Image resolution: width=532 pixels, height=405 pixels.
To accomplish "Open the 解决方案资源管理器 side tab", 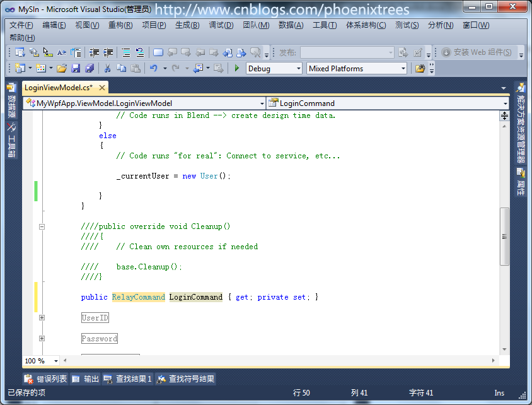I will point(520,124).
